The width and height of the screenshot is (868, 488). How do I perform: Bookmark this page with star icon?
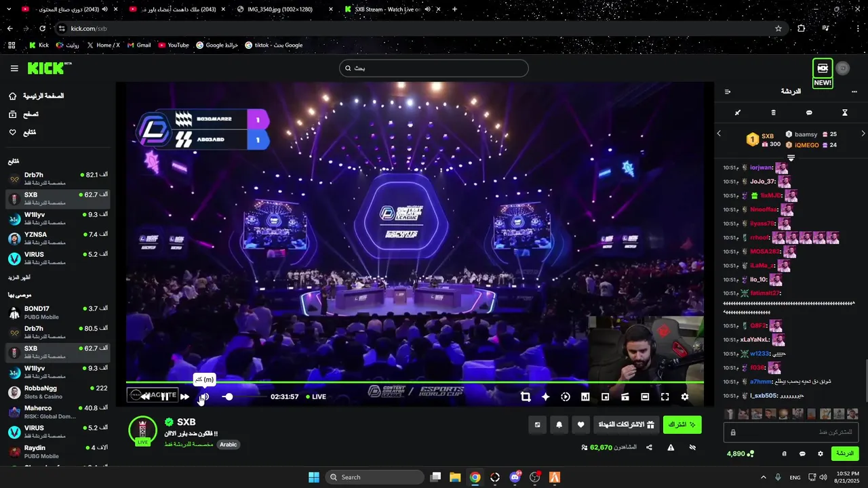(778, 28)
